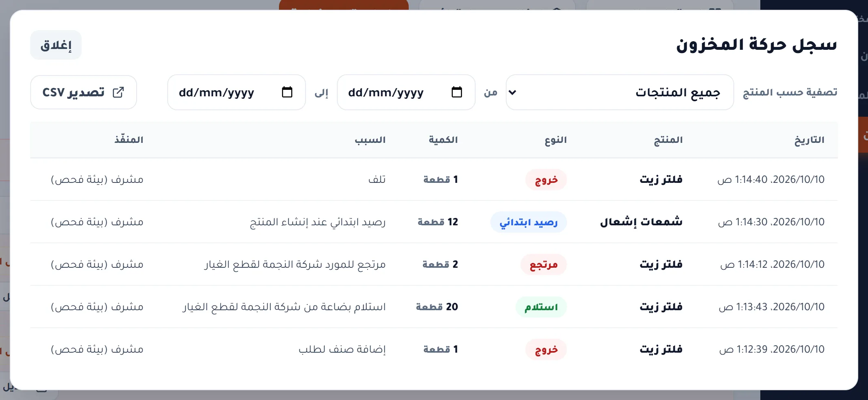Click the export arrow icon beside CSV
868x400 pixels.
[x=118, y=92]
